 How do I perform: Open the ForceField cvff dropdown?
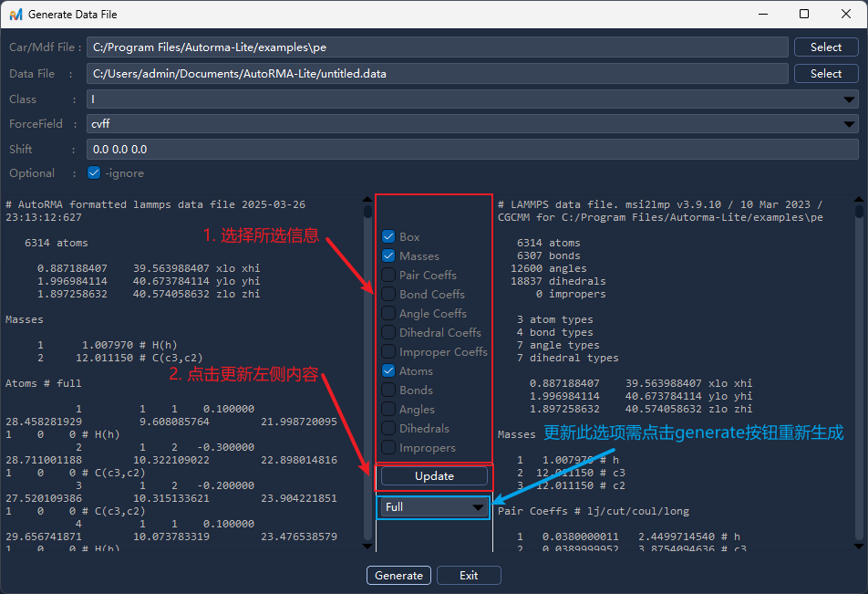[472, 124]
